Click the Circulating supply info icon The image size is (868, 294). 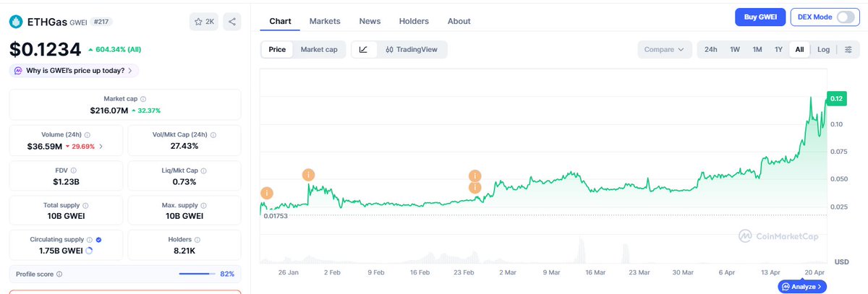(90, 240)
